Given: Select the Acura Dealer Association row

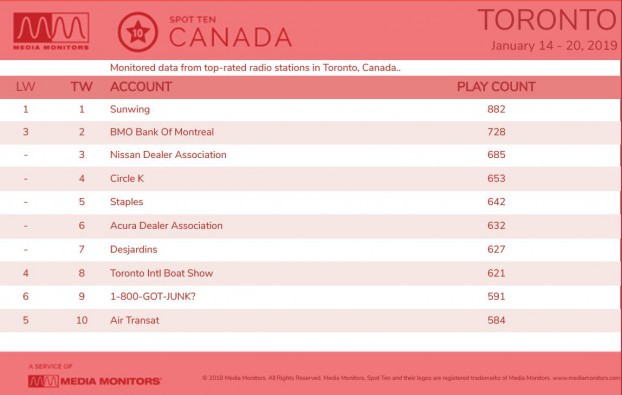Looking at the screenshot, I should point(310,226).
